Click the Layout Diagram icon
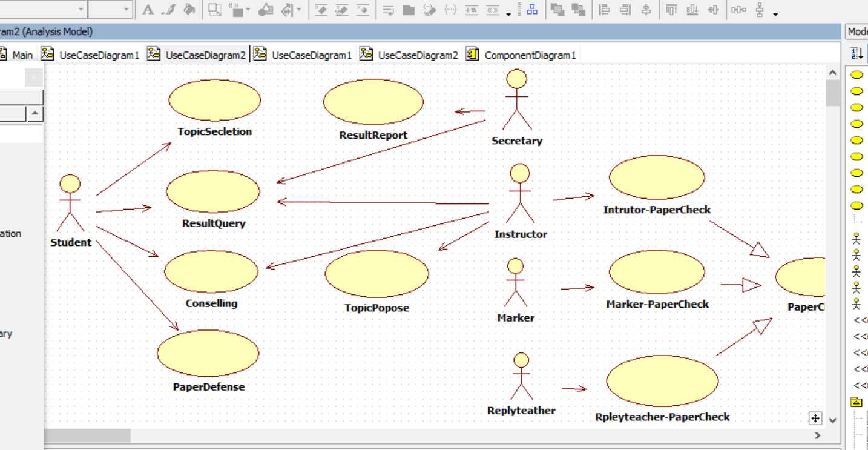868x450 pixels. (x=533, y=10)
